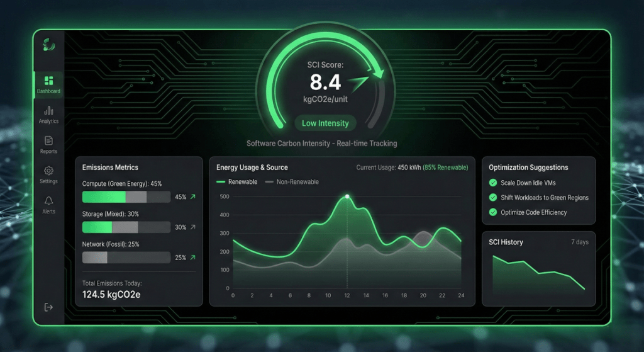The image size is (644, 352).
Task: Select the Alerts label in sidebar
Action: point(48,212)
